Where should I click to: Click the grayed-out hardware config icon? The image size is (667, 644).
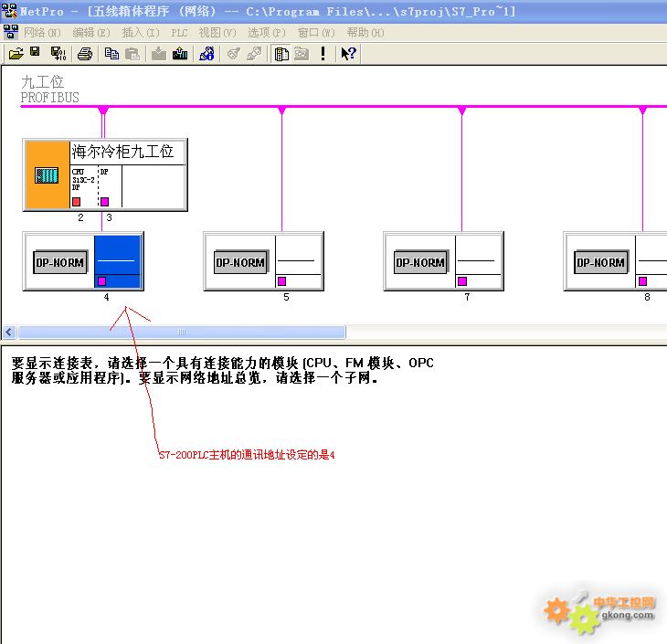pos(302,54)
